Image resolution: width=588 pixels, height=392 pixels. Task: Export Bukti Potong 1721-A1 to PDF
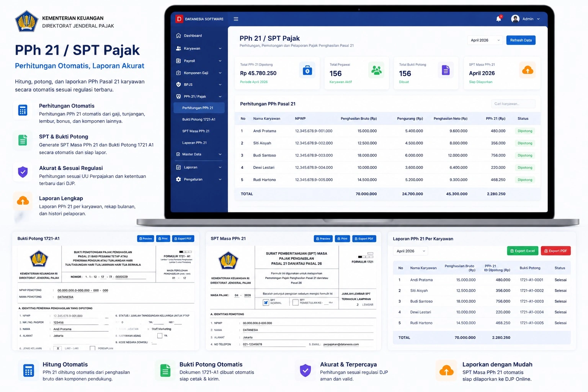tap(183, 238)
